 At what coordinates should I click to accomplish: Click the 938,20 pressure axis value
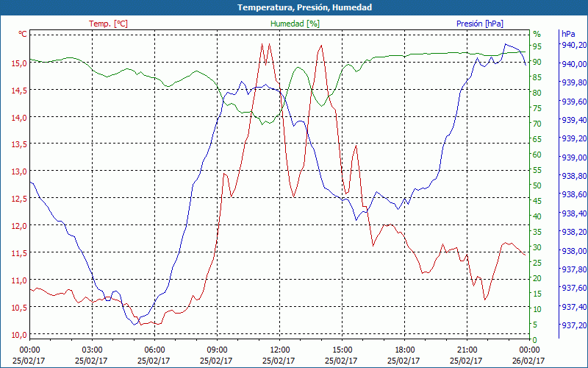pos(573,232)
